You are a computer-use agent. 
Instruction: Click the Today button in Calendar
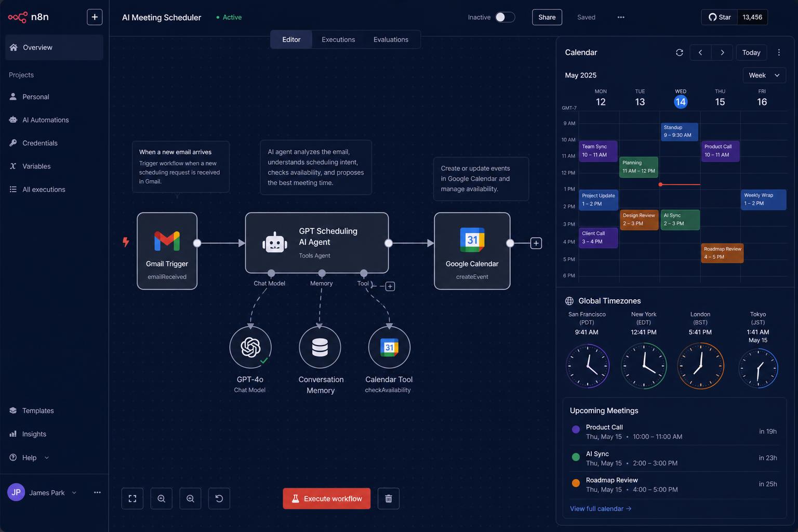(751, 52)
